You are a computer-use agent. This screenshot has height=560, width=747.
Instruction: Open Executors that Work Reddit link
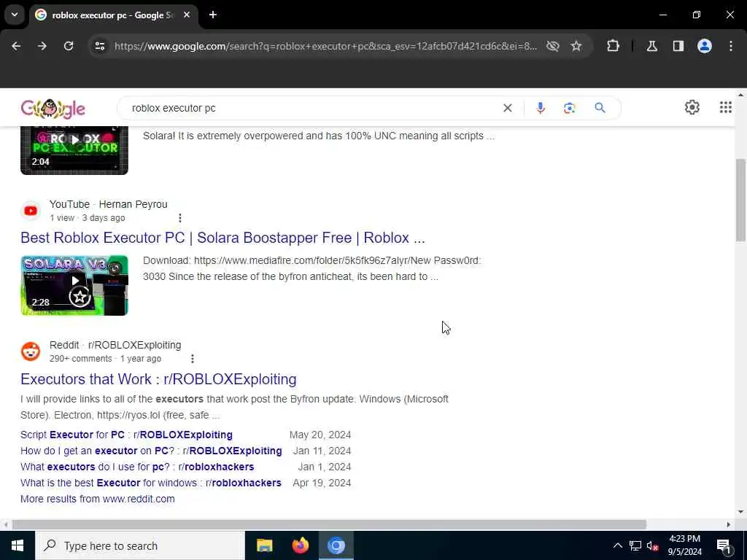pos(158,379)
